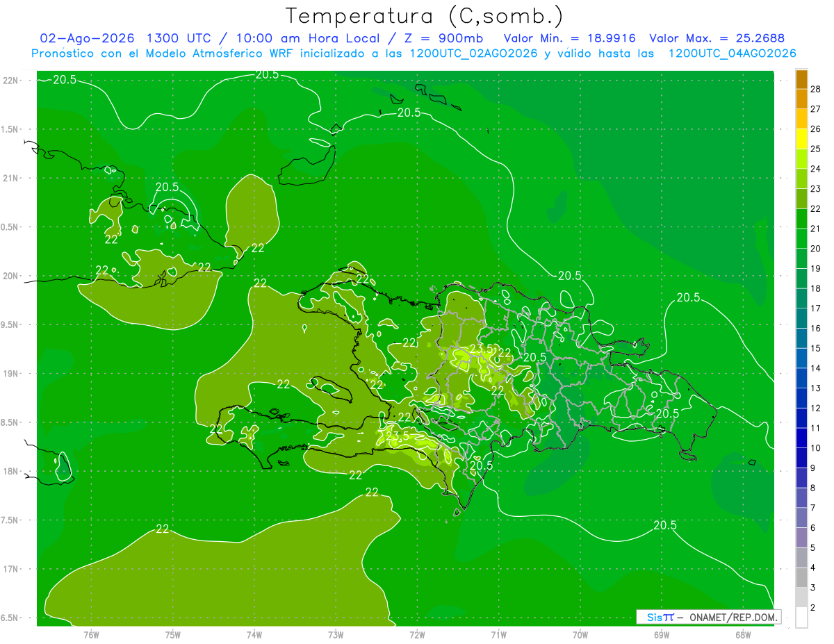Click the '22N' latitude label
This screenshot has width=834, height=644.
coord(11,81)
